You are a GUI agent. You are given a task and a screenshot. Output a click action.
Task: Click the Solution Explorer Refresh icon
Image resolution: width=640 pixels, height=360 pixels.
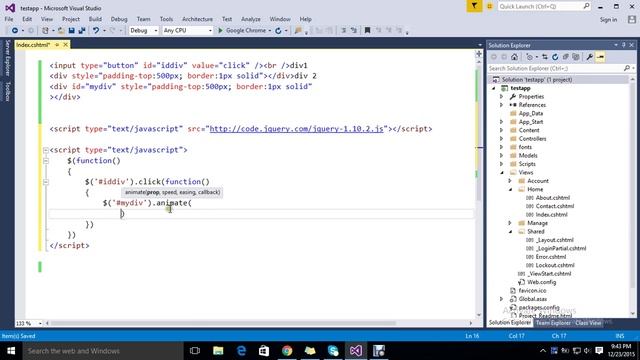[555, 57]
